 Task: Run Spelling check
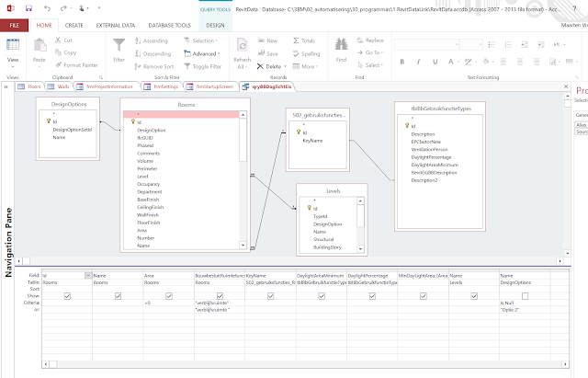point(306,53)
